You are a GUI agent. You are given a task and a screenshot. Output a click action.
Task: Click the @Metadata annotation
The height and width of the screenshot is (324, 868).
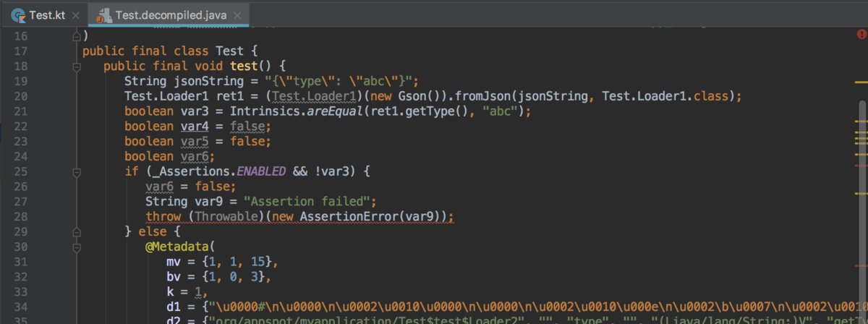point(177,248)
